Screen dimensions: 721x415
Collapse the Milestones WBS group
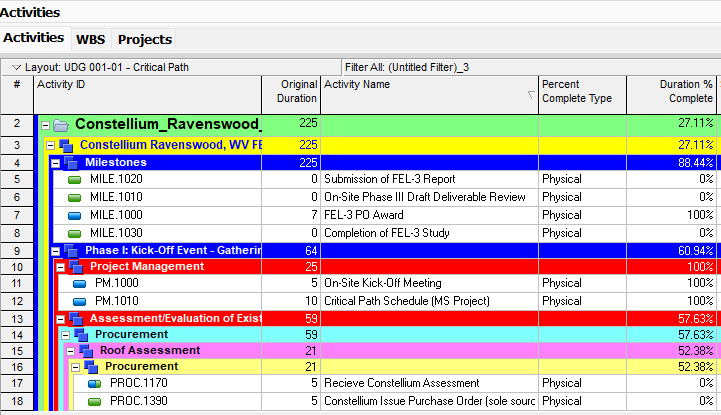click(x=55, y=163)
